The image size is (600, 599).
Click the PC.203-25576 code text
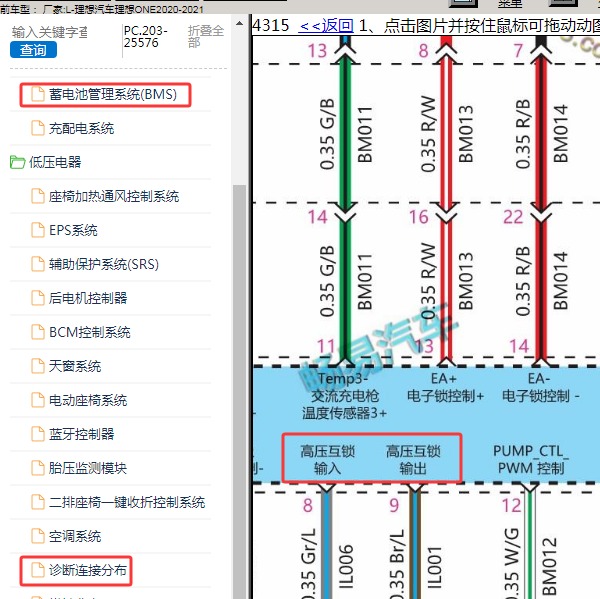click(146, 36)
